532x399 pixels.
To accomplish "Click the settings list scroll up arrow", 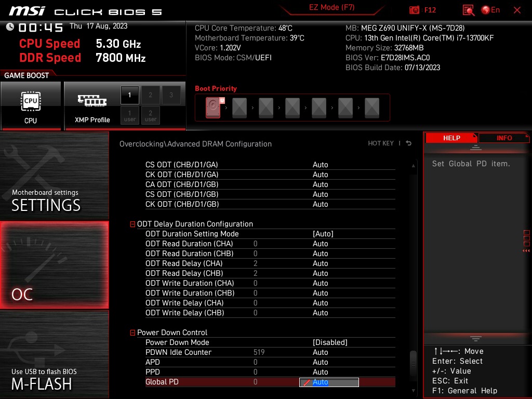I will (413, 166).
